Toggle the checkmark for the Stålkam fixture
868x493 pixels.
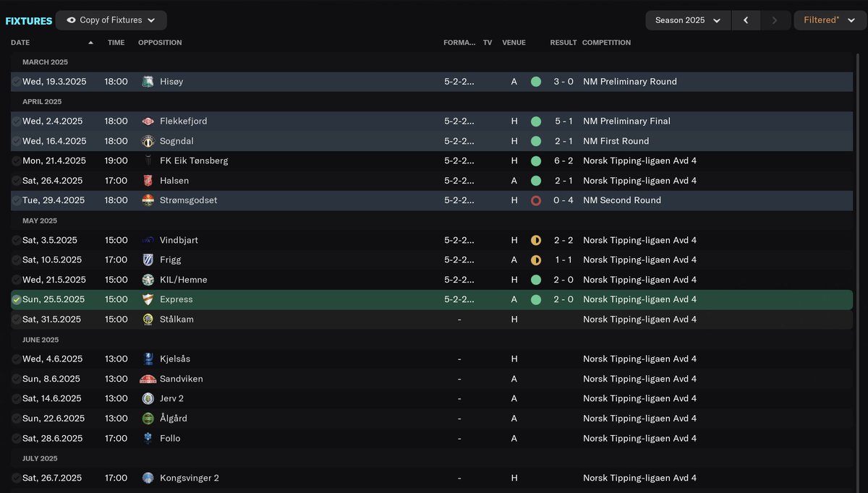tap(16, 320)
